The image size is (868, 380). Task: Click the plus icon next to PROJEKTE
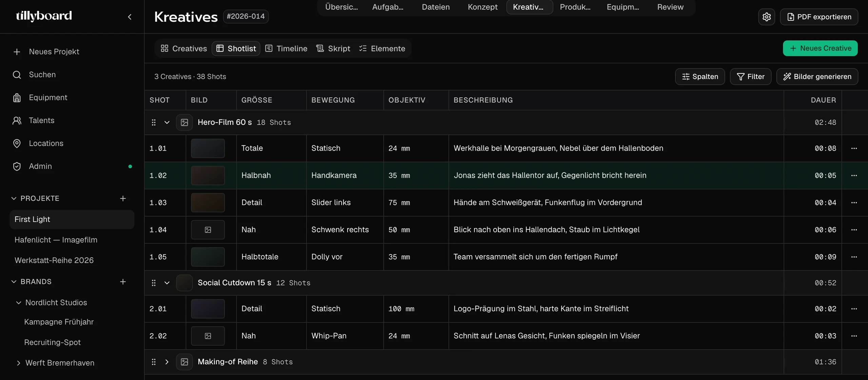(123, 198)
